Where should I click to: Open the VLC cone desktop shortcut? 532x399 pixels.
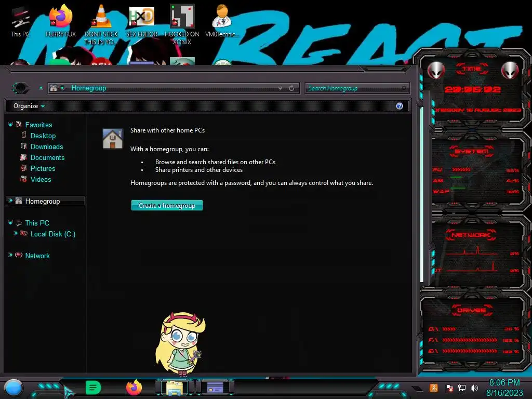(x=101, y=24)
